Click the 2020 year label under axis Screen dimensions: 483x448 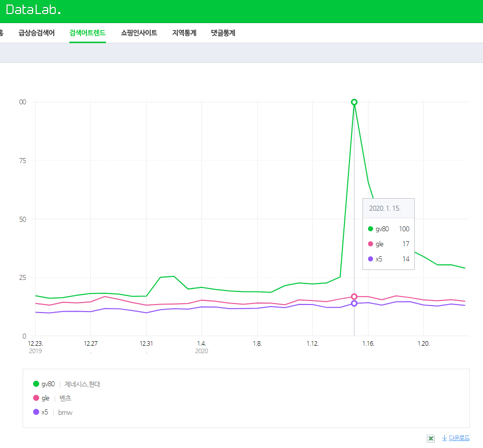pyautogui.click(x=201, y=351)
